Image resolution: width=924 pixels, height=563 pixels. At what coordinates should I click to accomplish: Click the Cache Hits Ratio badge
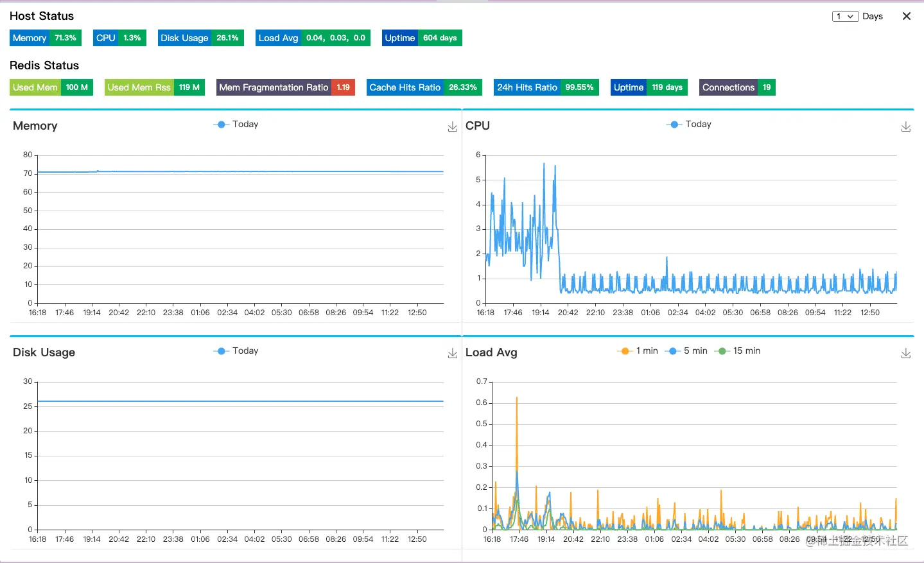(x=424, y=87)
